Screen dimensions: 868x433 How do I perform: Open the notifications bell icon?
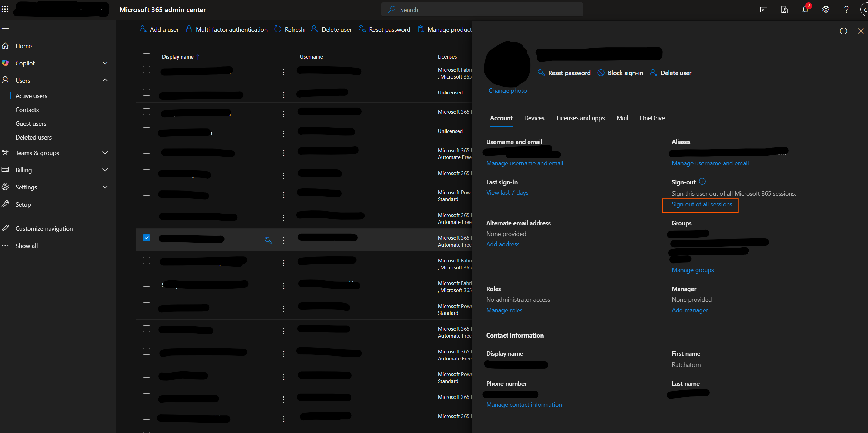[x=805, y=10]
